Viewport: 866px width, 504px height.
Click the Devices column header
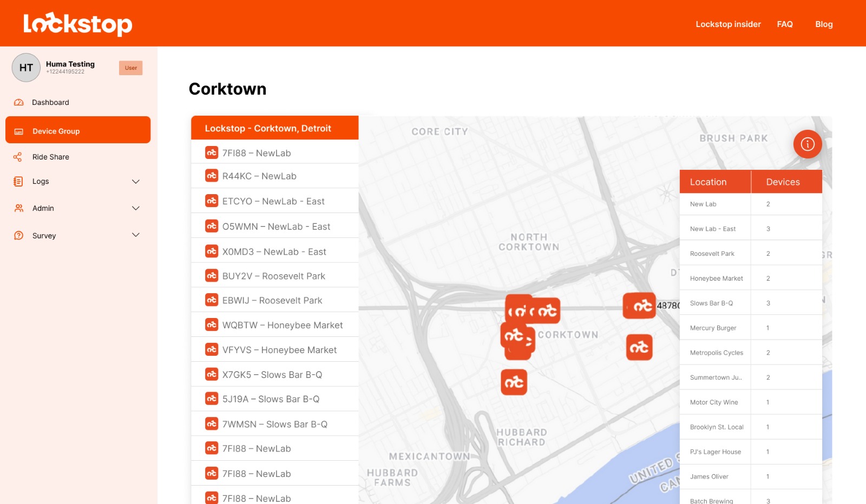click(787, 182)
